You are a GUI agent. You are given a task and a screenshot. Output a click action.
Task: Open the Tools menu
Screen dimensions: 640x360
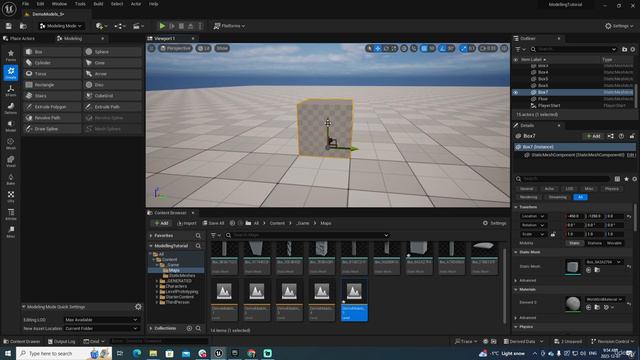[x=80, y=4]
